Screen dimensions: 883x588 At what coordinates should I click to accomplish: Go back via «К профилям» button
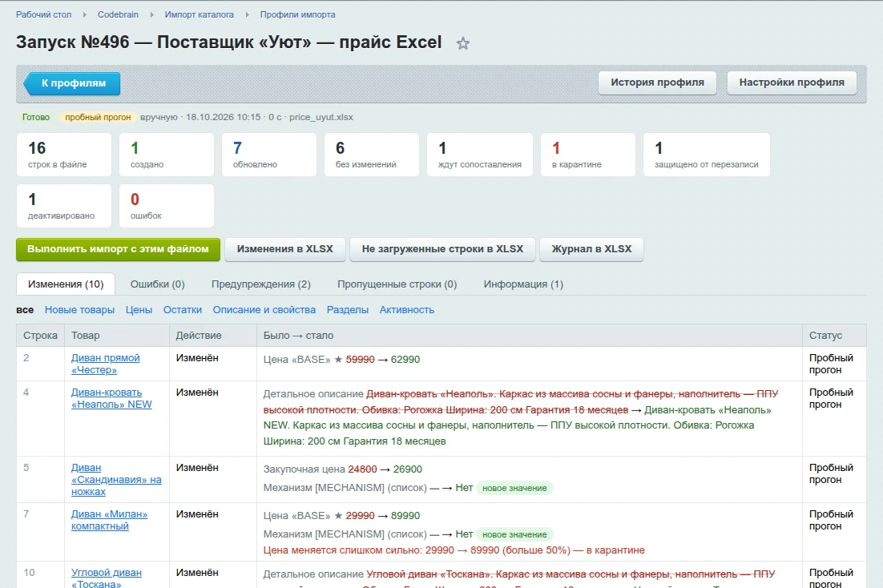(72, 83)
